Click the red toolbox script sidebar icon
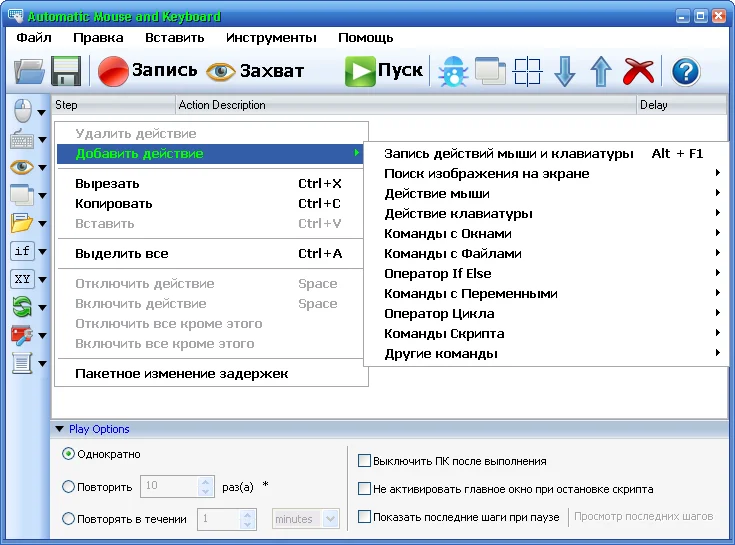735x545 pixels. pos(22,335)
